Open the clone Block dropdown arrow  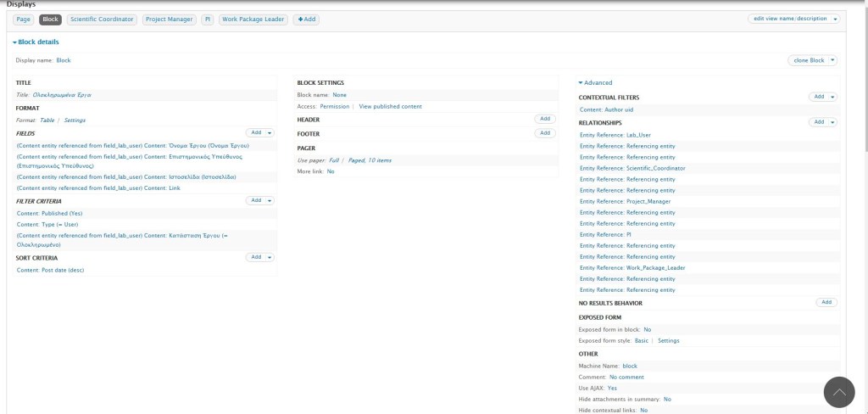click(x=833, y=60)
